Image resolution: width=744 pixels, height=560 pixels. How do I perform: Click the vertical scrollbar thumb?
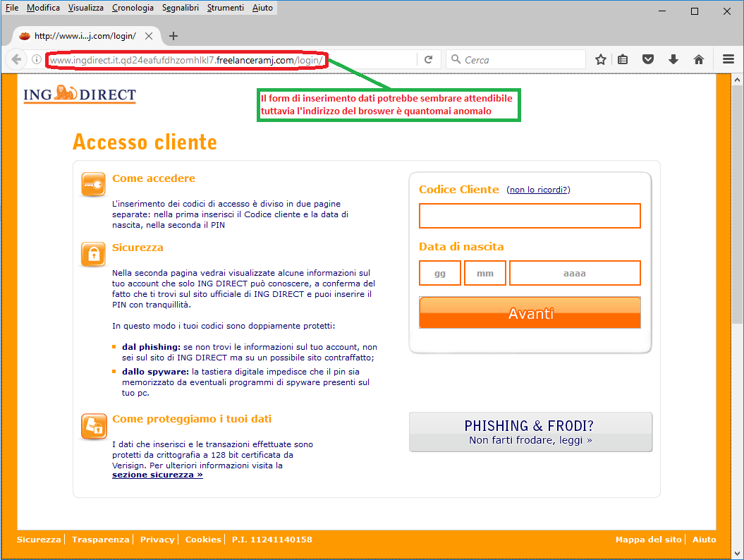737,205
